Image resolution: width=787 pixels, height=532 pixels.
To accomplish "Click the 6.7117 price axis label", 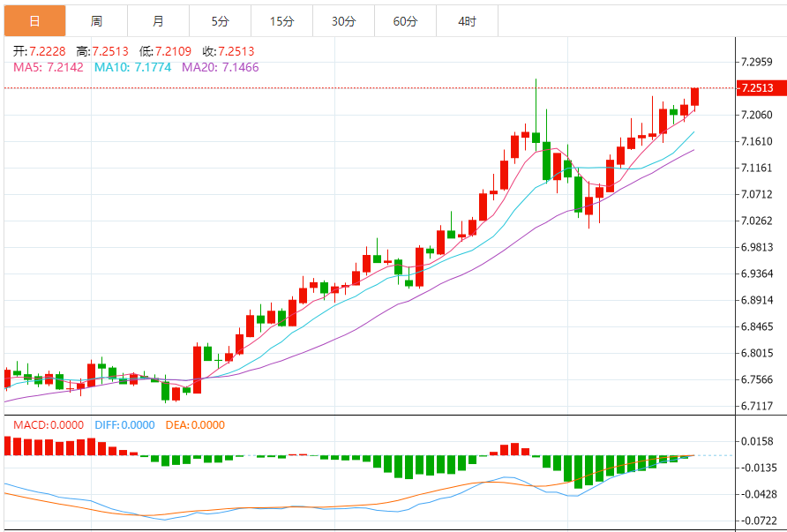I will (x=757, y=406).
